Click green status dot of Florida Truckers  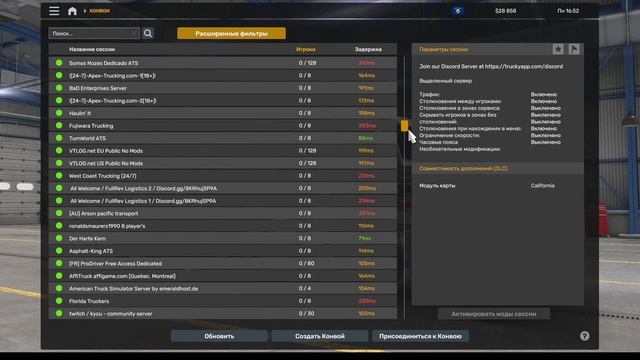59,301
